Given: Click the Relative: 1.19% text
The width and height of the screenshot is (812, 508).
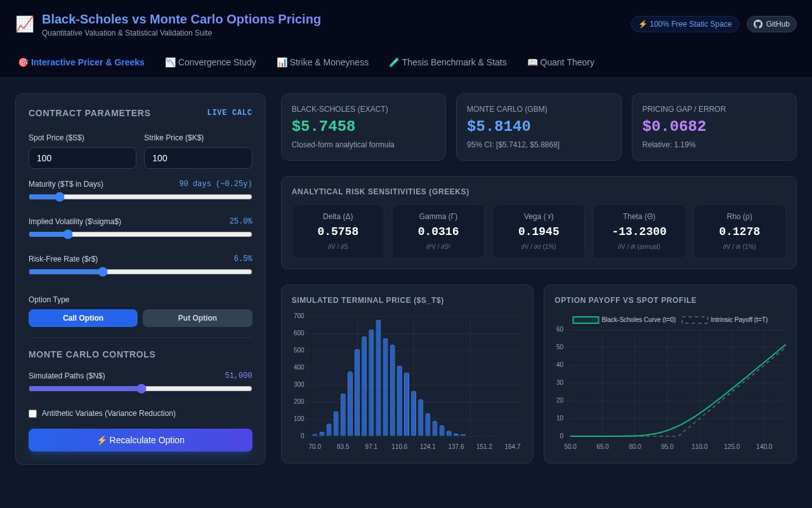Looking at the screenshot, I should coord(669,145).
